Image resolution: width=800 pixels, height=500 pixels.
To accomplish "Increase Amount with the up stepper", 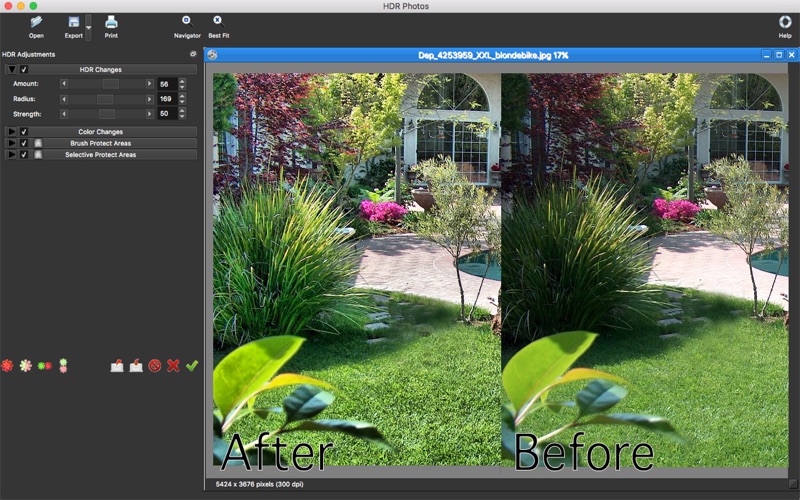I will (x=182, y=81).
